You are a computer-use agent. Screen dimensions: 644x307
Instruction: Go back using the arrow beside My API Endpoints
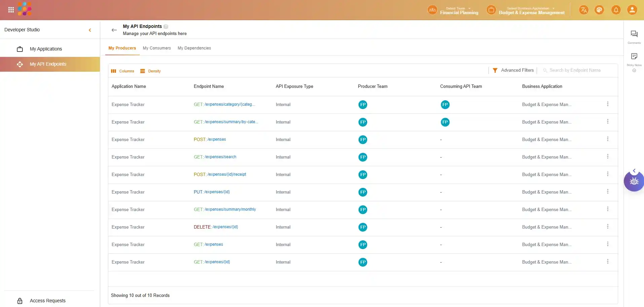pos(114,30)
